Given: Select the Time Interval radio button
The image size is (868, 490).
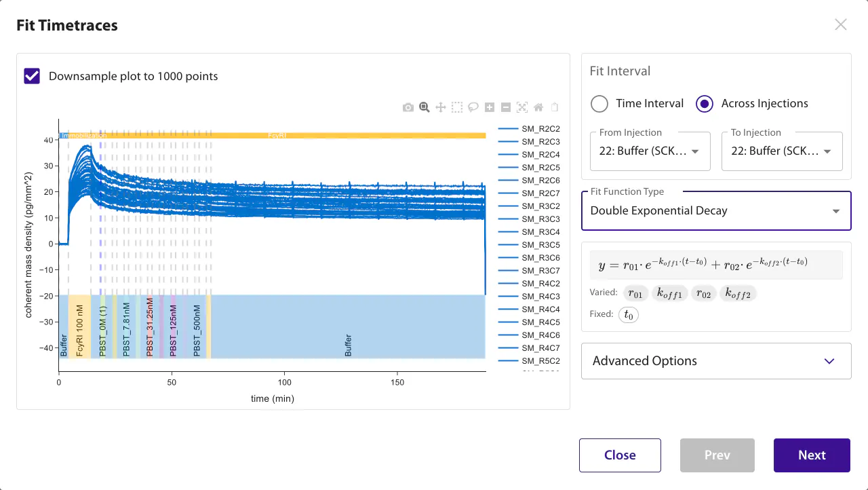Looking at the screenshot, I should point(599,103).
